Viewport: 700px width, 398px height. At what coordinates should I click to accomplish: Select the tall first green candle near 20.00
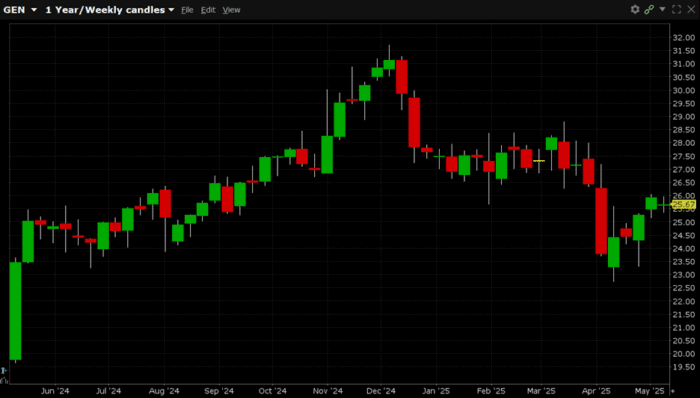pos(15,311)
